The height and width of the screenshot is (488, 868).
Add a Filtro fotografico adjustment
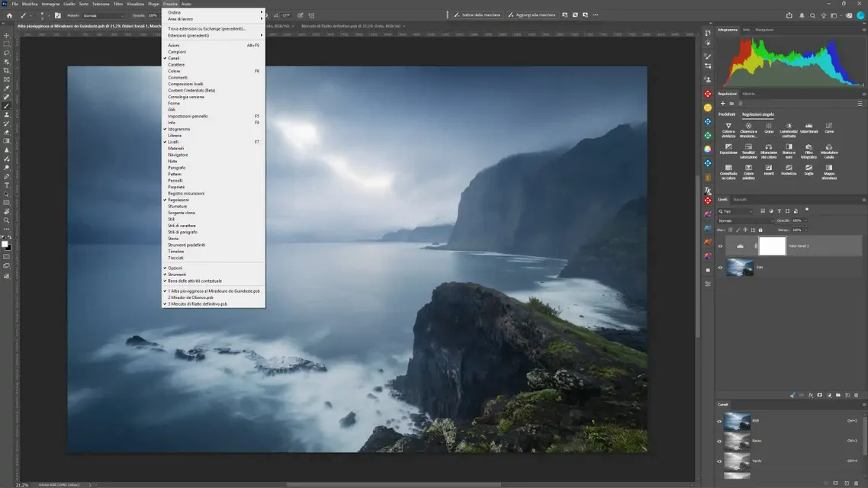click(x=809, y=151)
